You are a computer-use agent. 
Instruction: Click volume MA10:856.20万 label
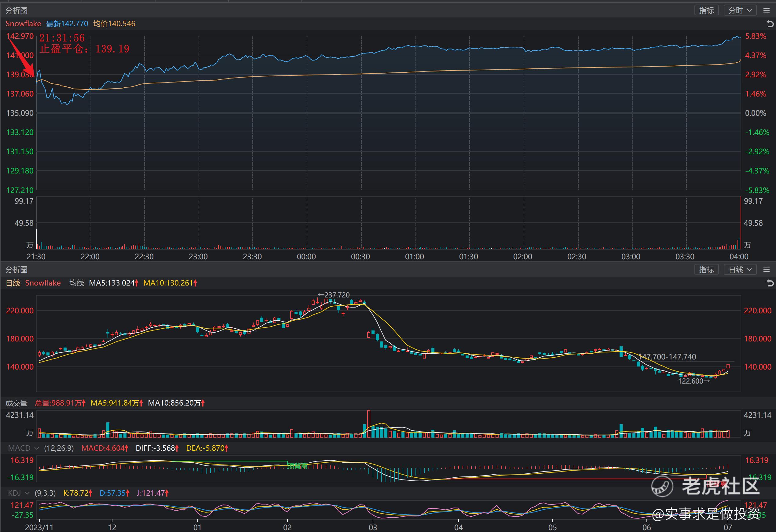(176, 403)
